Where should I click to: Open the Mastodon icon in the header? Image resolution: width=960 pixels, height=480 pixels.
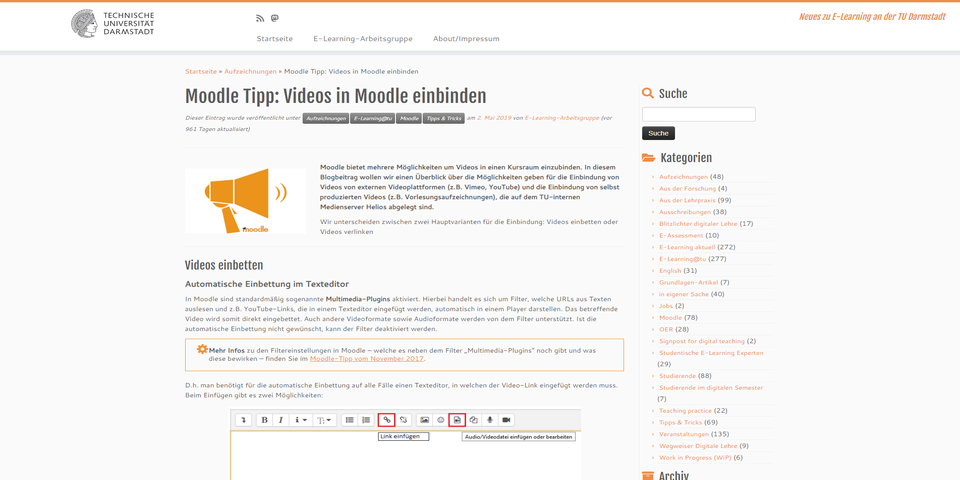click(x=275, y=18)
